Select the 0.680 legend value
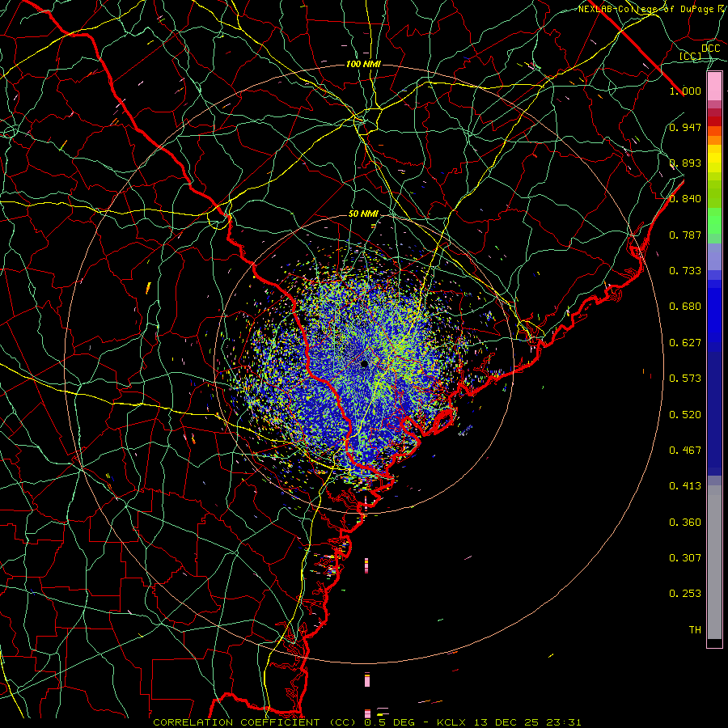 (x=685, y=307)
